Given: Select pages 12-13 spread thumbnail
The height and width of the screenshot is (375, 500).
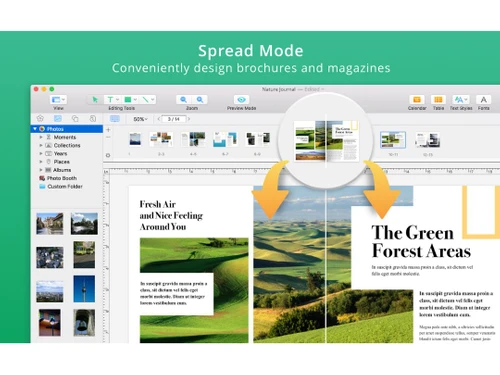Looking at the screenshot, I should tap(428, 140).
